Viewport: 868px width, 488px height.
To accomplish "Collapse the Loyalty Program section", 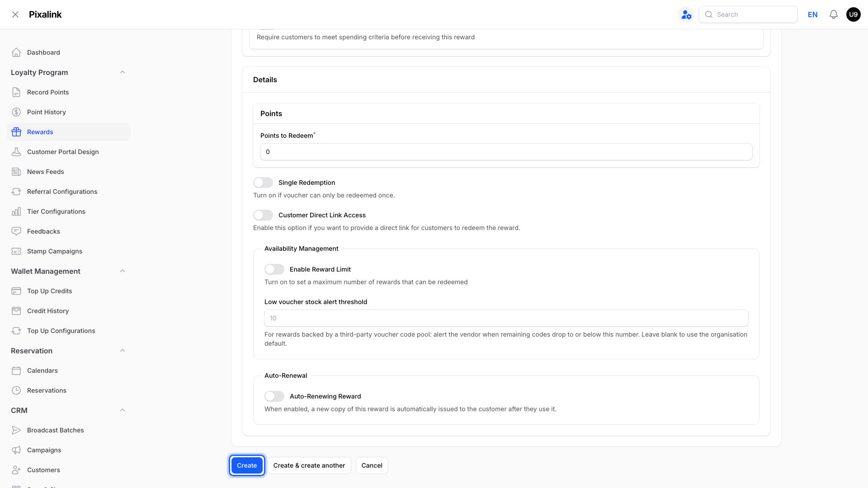I will pos(123,72).
